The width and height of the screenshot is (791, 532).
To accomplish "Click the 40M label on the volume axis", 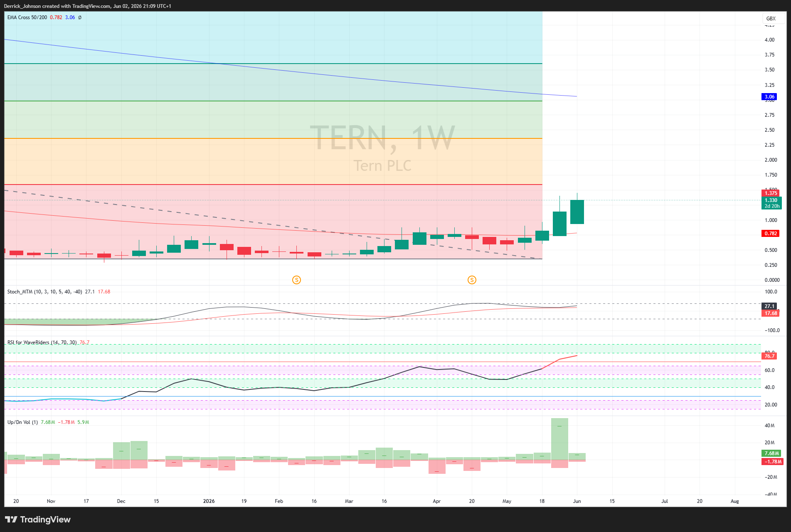I will point(770,426).
